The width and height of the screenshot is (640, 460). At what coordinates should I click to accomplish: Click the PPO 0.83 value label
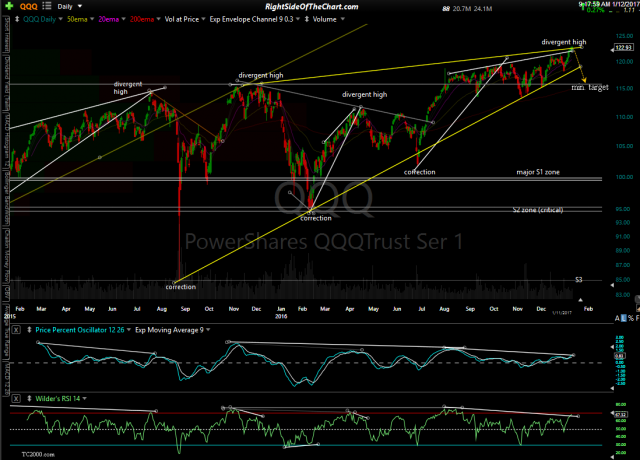pos(618,356)
